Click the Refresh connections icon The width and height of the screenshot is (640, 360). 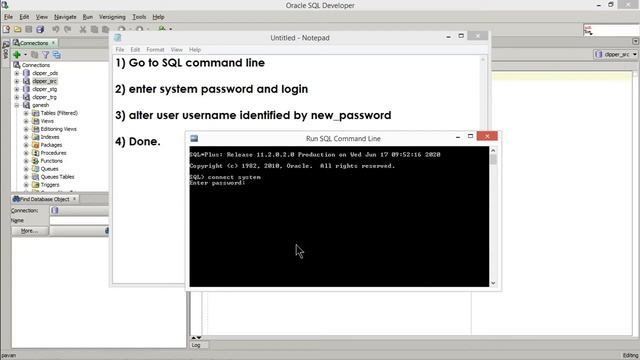coord(35,55)
